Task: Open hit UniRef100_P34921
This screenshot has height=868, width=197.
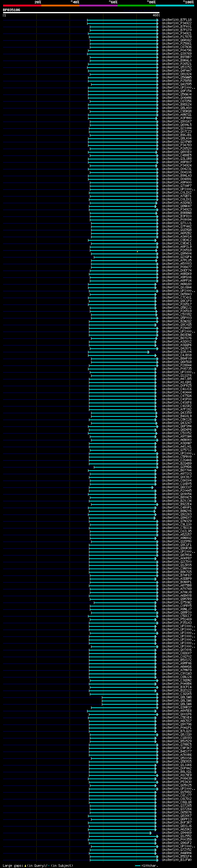Action: [176, 33]
